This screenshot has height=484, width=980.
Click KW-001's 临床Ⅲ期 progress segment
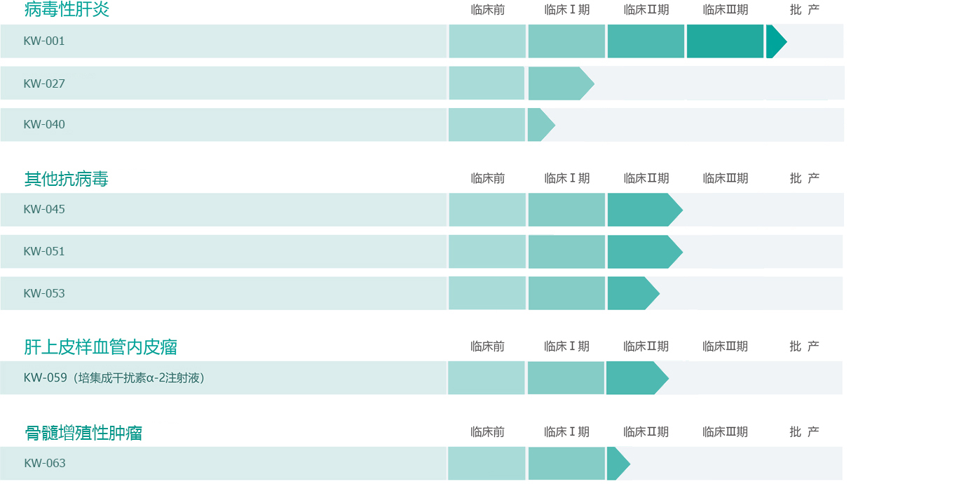pyautogui.click(x=725, y=41)
